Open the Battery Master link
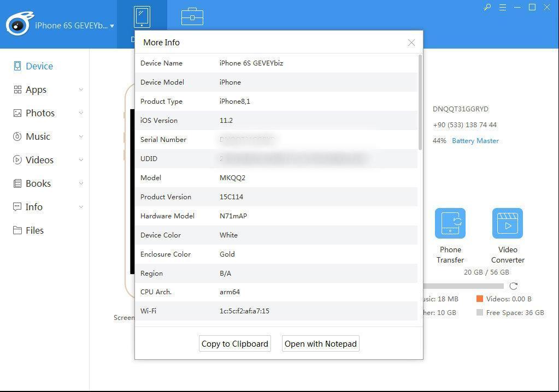 475,141
